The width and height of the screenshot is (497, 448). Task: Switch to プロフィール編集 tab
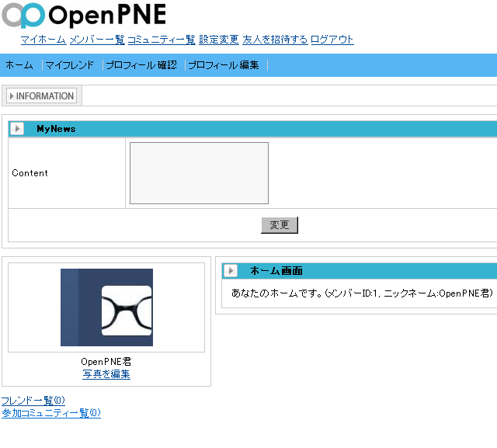click(224, 65)
